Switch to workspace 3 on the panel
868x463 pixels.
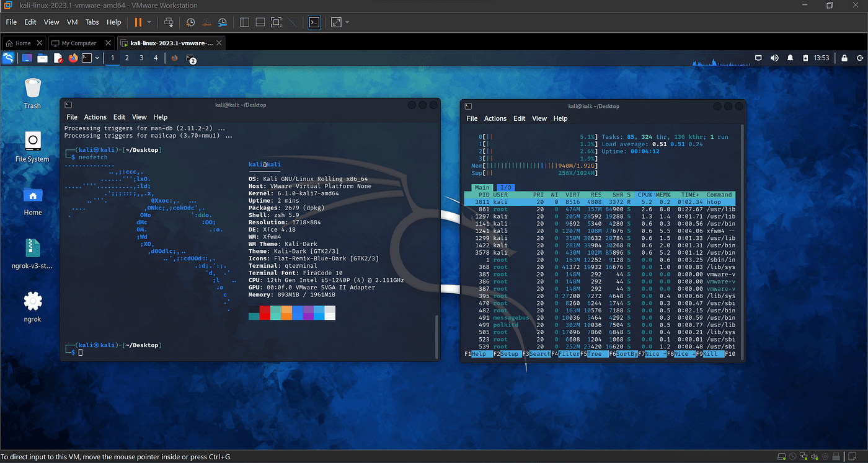pos(141,58)
